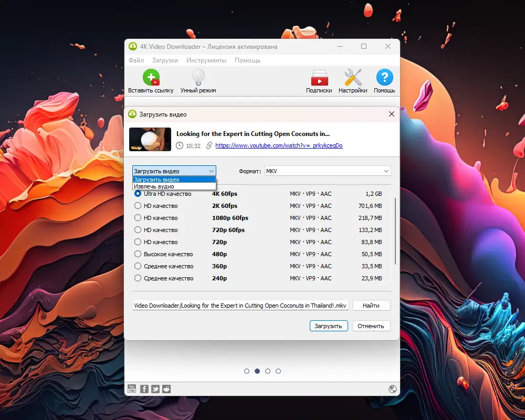Click the 10:32 duration text
The height and width of the screenshot is (420, 525).
tap(193, 146)
